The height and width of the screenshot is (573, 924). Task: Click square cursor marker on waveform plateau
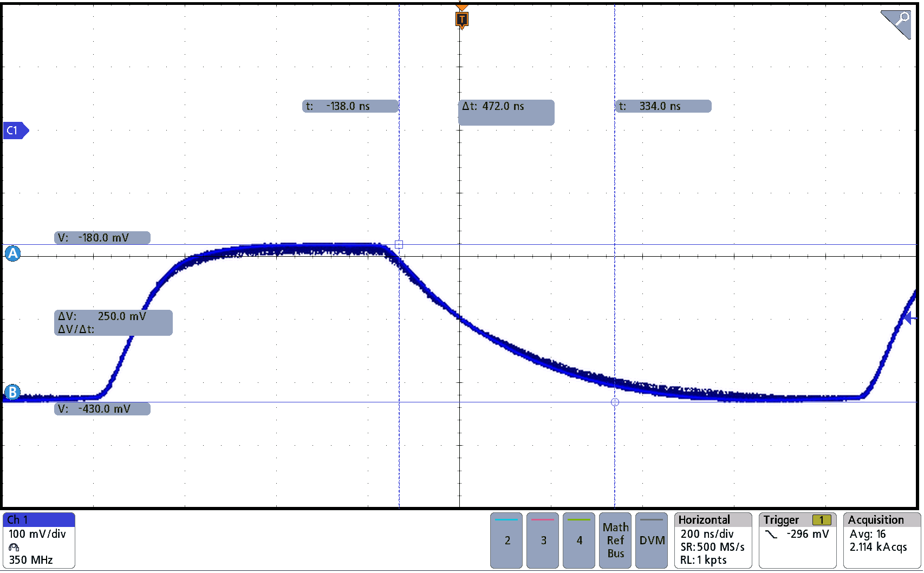[399, 245]
